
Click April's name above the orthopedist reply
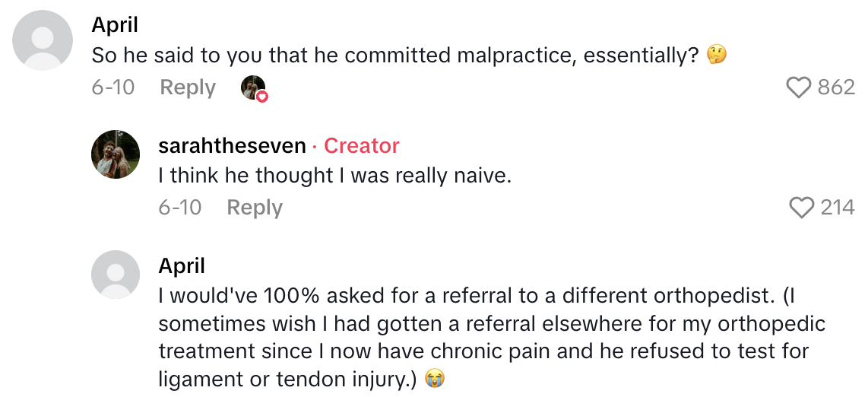182,265
